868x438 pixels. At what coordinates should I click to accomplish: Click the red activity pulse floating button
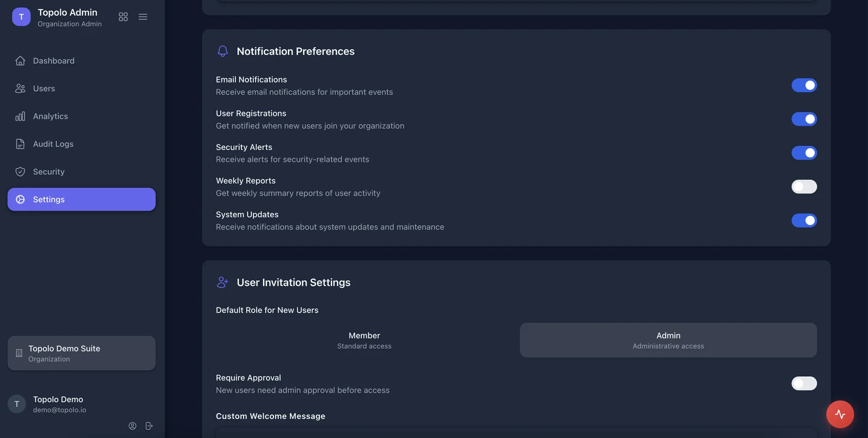pyautogui.click(x=840, y=414)
